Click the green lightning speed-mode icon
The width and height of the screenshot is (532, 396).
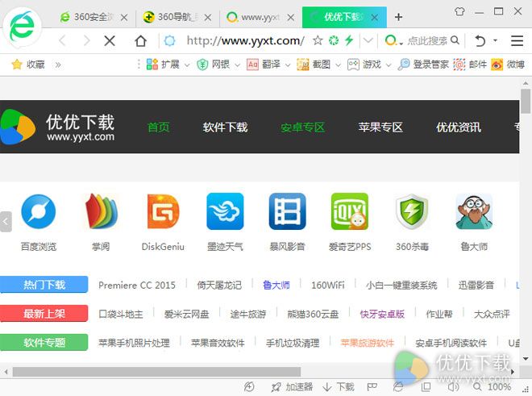tap(349, 40)
